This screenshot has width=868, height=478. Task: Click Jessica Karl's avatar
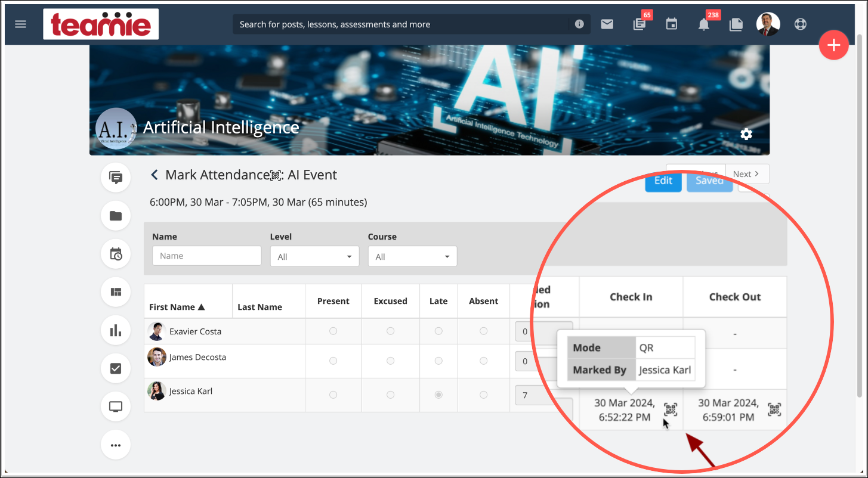click(x=157, y=391)
